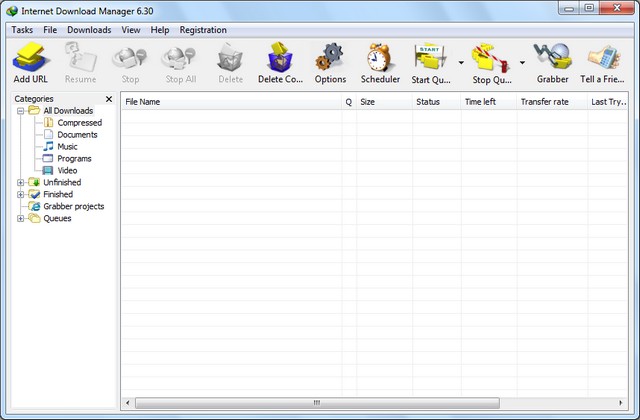Image resolution: width=640 pixels, height=420 pixels.
Task: Maximize the Internet Download Manager window
Action: point(589,9)
